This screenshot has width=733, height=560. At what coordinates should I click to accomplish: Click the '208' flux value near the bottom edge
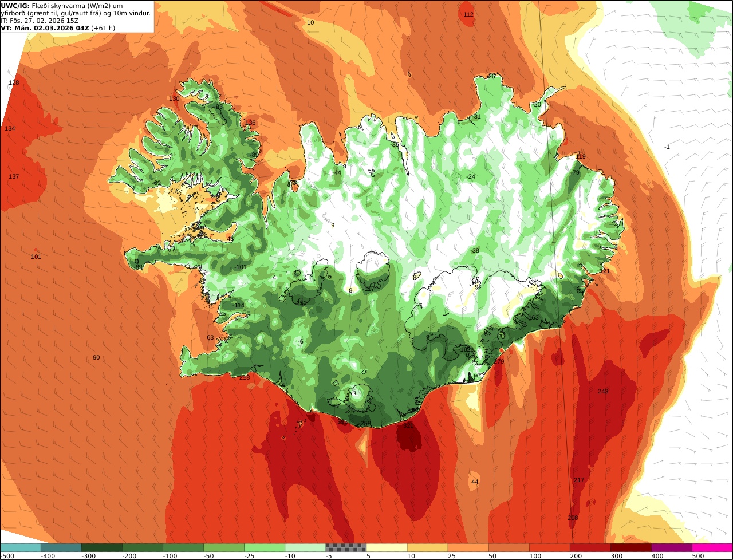click(573, 518)
